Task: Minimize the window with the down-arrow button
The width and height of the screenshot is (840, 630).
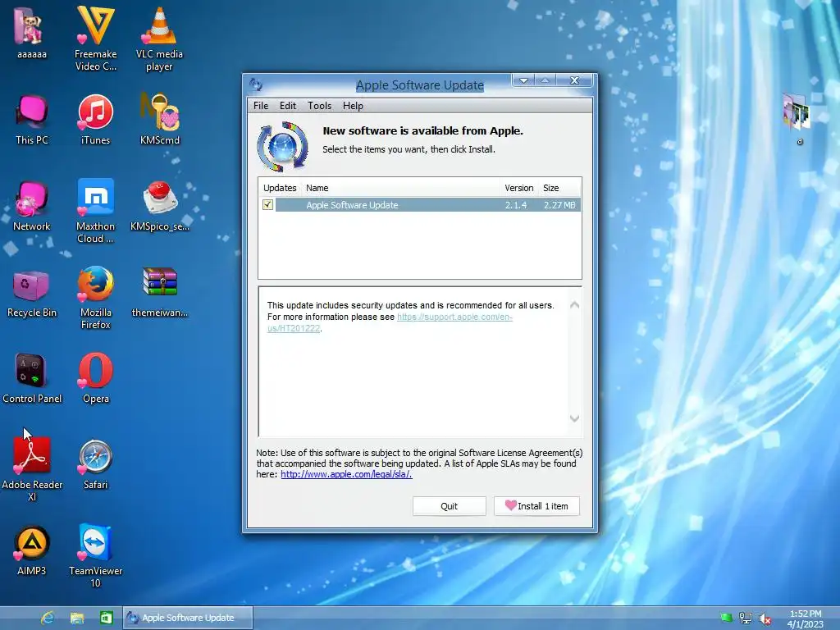Action: (523, 80)
